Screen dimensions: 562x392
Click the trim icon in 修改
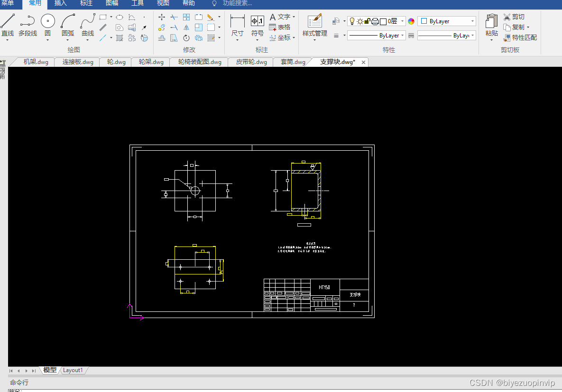click(x=174, y=17)
